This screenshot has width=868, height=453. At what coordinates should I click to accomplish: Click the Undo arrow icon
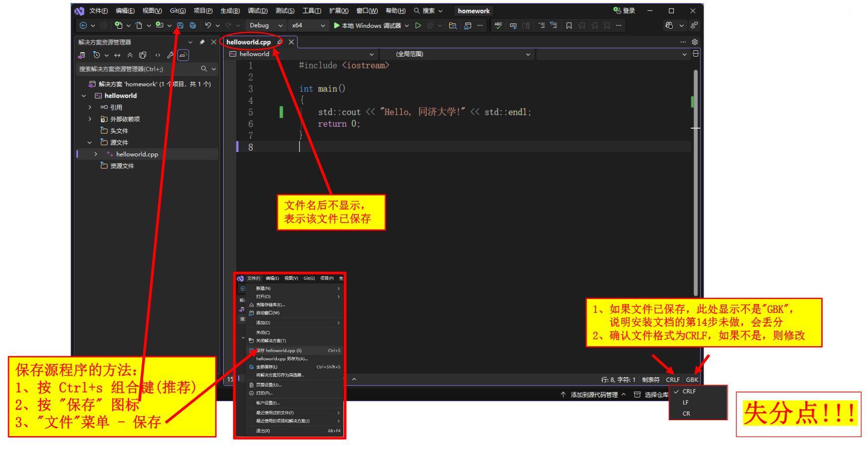pos(208,25)
